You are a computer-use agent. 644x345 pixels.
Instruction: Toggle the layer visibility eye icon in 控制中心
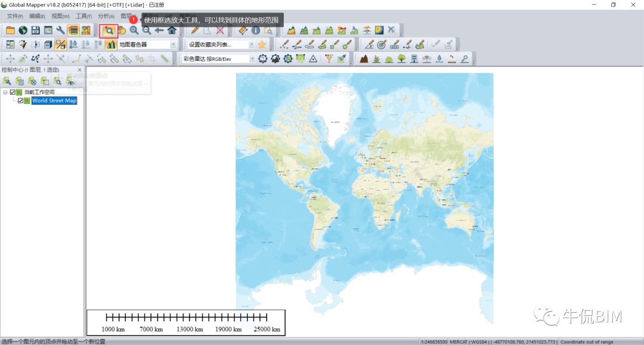pos(70,81)
